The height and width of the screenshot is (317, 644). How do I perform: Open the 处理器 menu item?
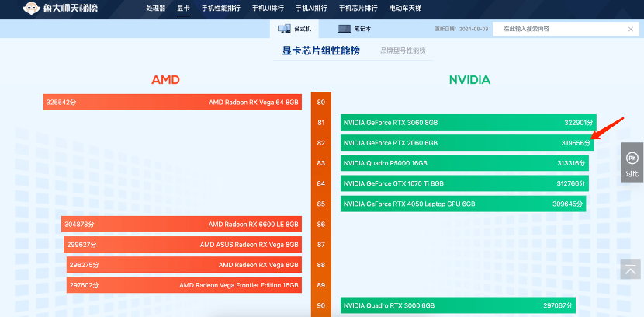[x=156, y=9]
